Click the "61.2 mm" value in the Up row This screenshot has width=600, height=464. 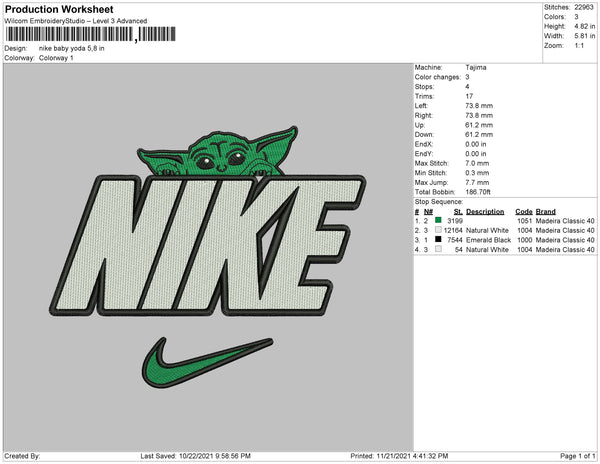point(479,125)
